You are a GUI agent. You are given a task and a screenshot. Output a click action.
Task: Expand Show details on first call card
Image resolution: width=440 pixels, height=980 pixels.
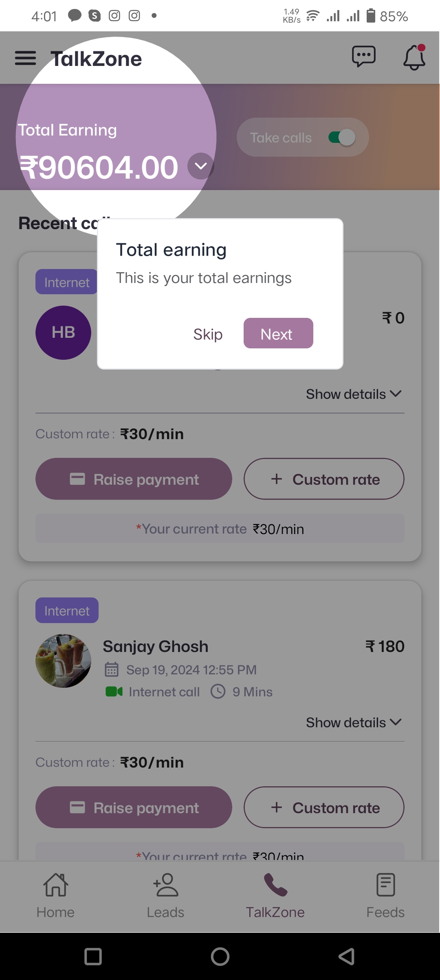pyautogui.click(x=354, y=394)
